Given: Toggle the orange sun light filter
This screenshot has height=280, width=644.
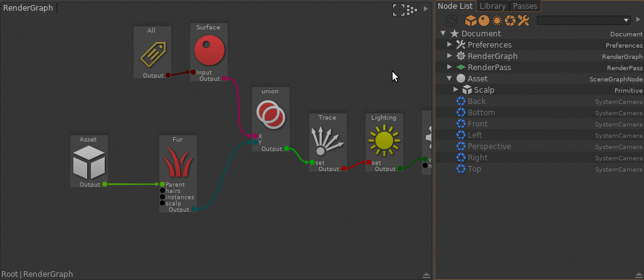Looking at the screenshot, I should click(497, 21).
